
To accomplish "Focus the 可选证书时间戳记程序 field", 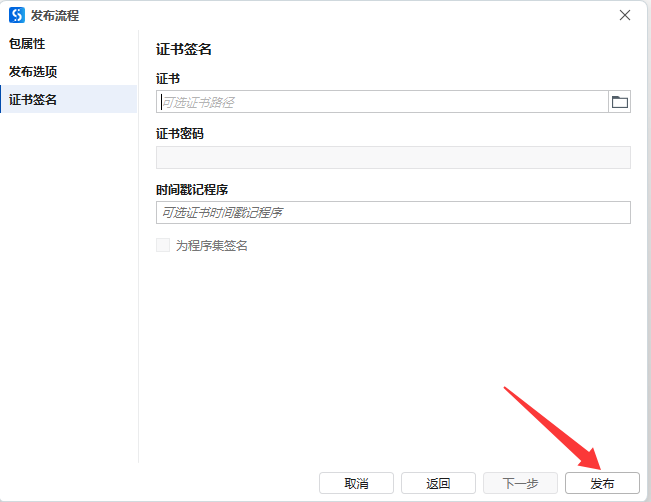I will point(393,213).
